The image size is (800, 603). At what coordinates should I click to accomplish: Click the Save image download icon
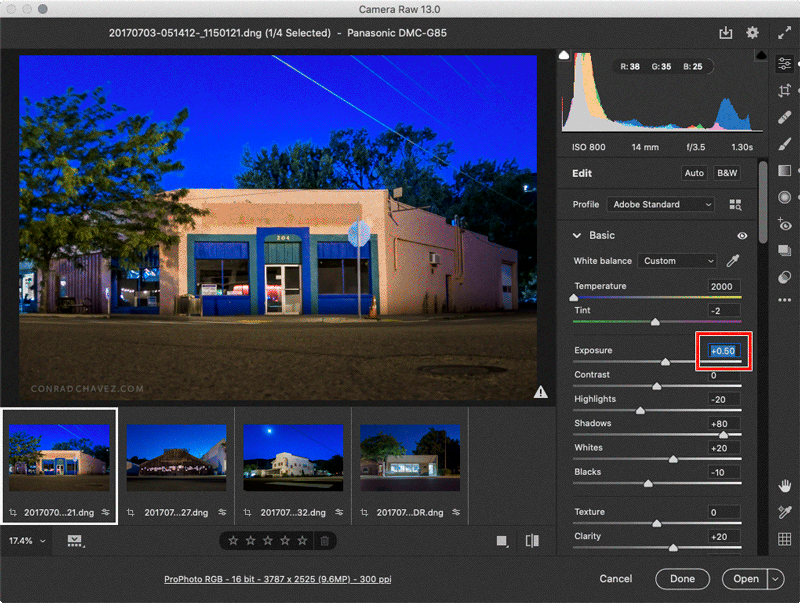[726, 33]
